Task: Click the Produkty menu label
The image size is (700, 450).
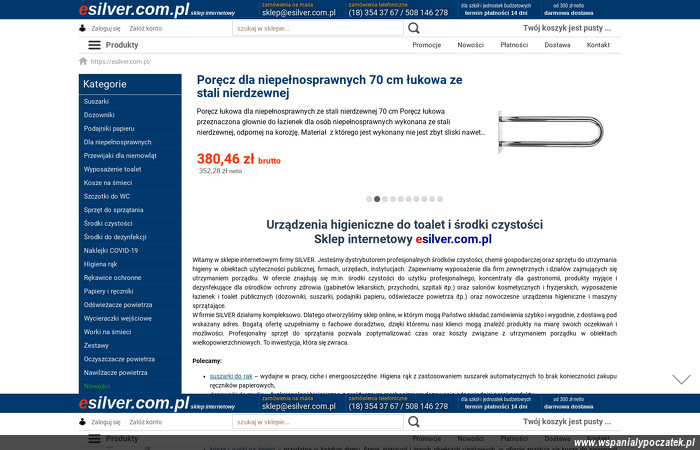Action: pos(122,45)
